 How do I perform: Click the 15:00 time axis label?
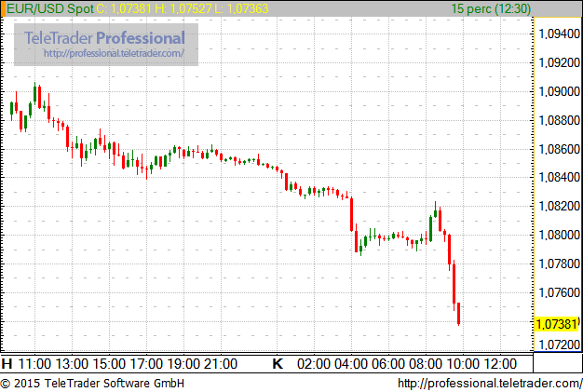109,364
